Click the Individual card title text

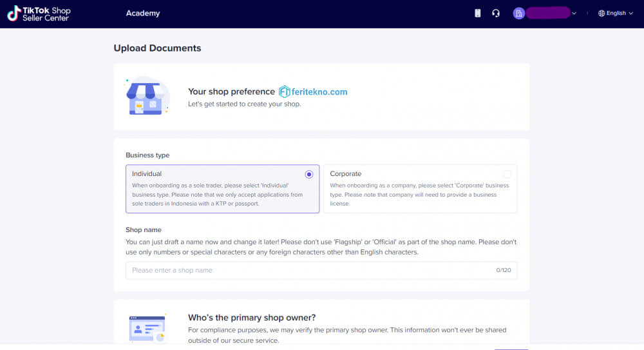147,173
